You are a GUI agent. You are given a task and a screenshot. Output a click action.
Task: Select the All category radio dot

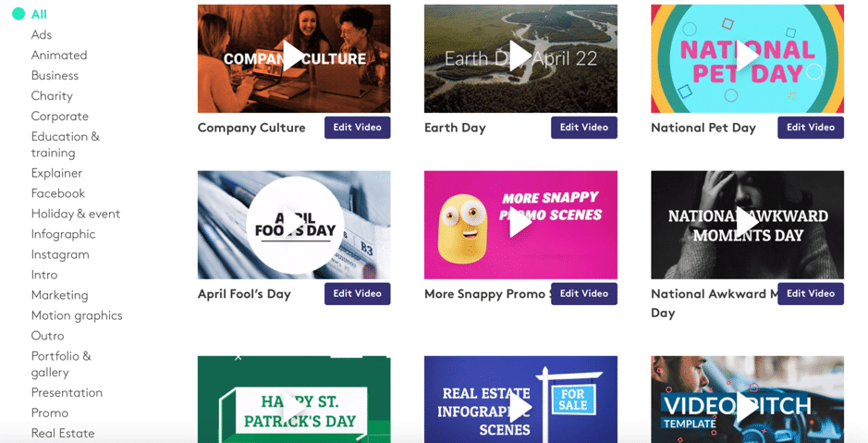[18, 14]
